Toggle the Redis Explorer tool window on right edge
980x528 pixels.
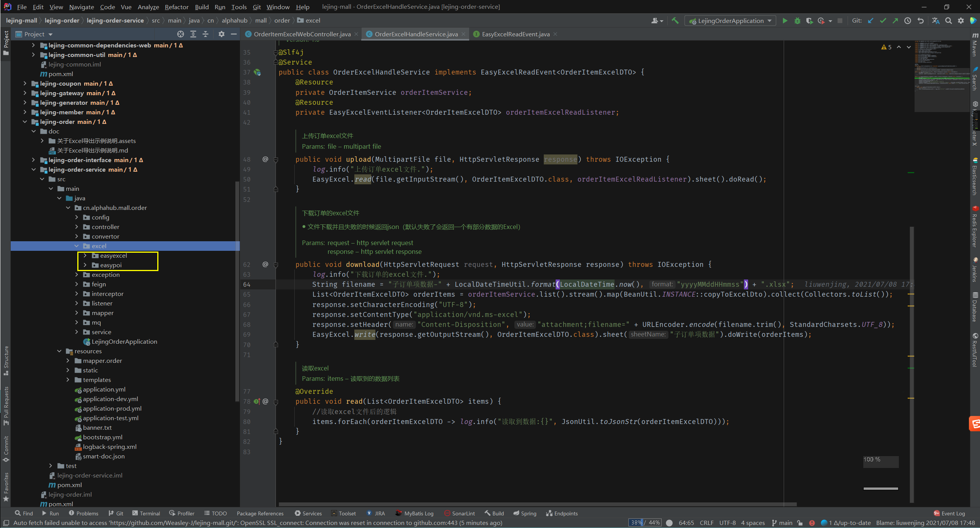pyautogui.click(x=975, y=227)
